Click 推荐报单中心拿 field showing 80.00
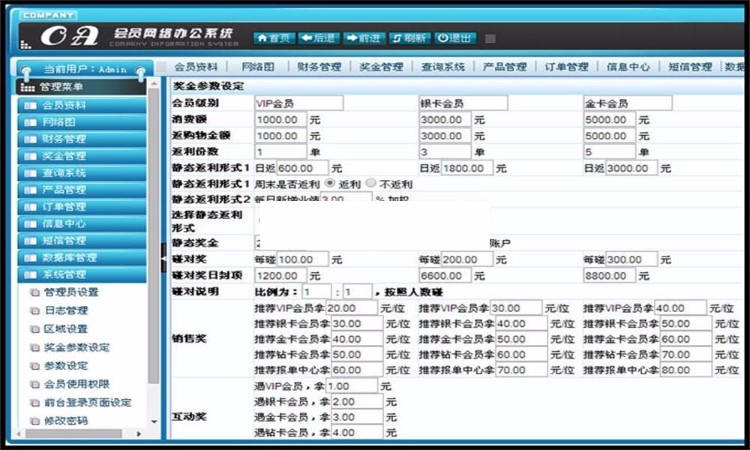The width and height of the screenshot is (750, 450). click(685, 370)
